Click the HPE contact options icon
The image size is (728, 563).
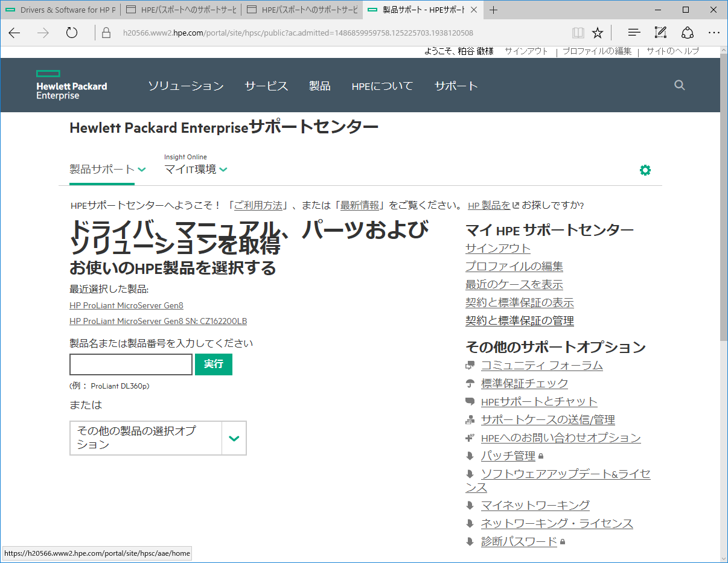click(x=470, y=438)
